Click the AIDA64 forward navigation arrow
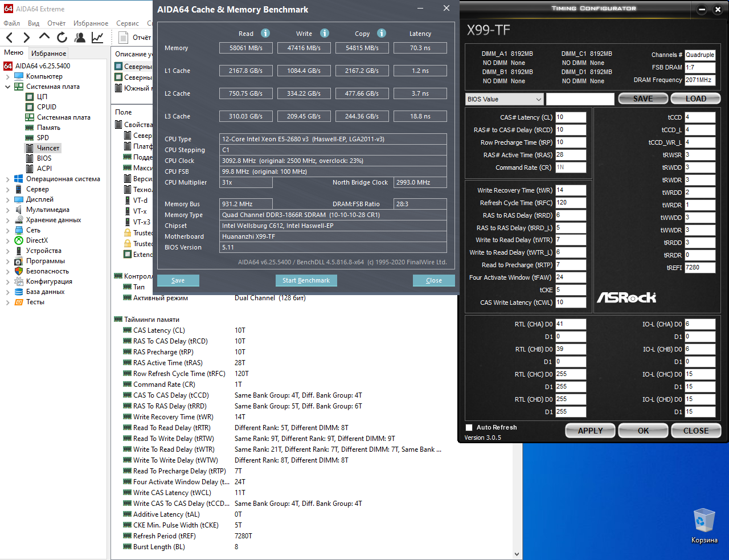This screenshot has height=560, width=729. pos(27,38)
